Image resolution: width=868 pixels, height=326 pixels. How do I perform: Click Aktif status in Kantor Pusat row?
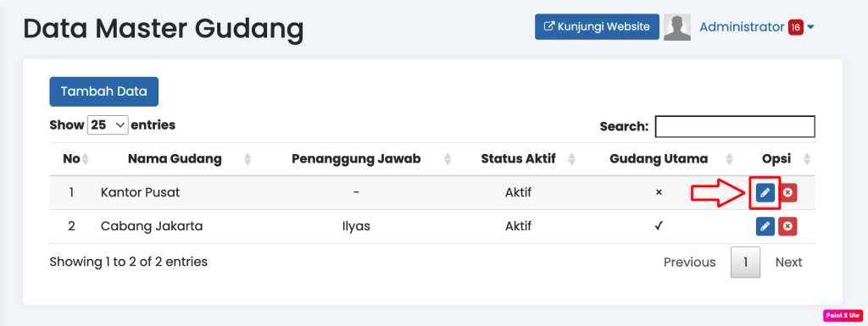tap(518, 193)
